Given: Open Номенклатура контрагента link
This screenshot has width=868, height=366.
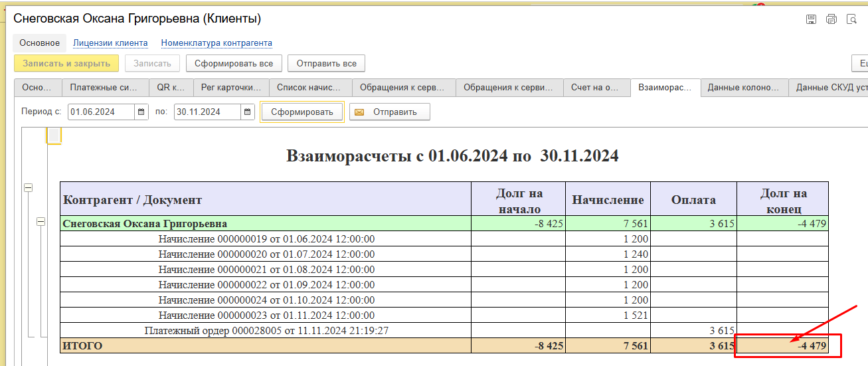Looking at the screenshot, I should [217, 43].
